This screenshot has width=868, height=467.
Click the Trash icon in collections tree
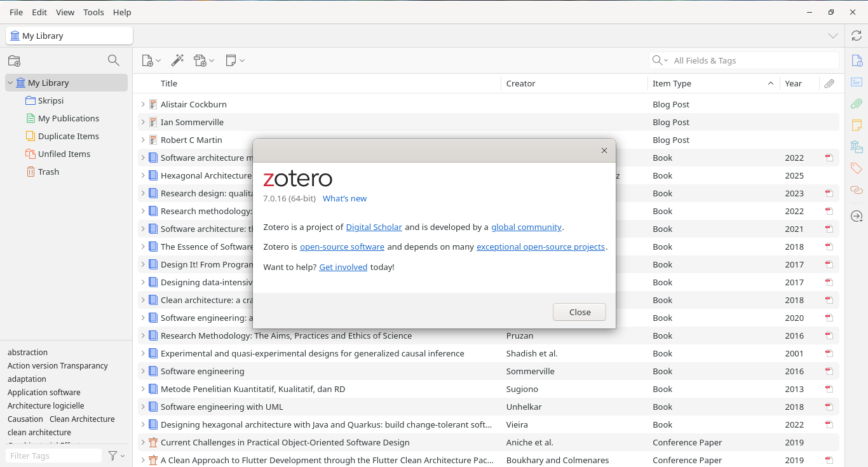click(31, 172)
